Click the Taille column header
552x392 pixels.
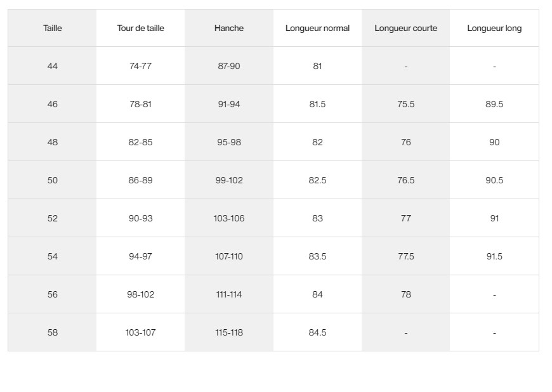pyautogui.click(x=53, y=28)
